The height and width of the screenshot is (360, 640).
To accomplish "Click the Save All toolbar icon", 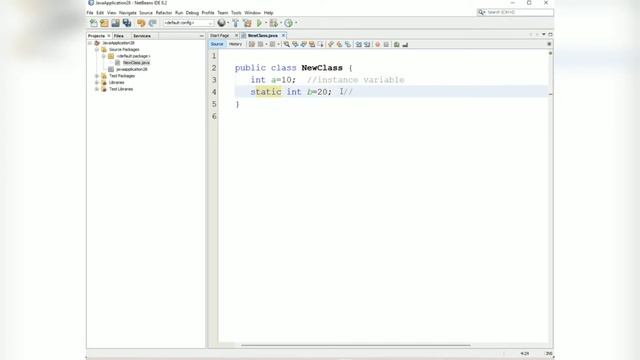I will click(x=127, y=23).
